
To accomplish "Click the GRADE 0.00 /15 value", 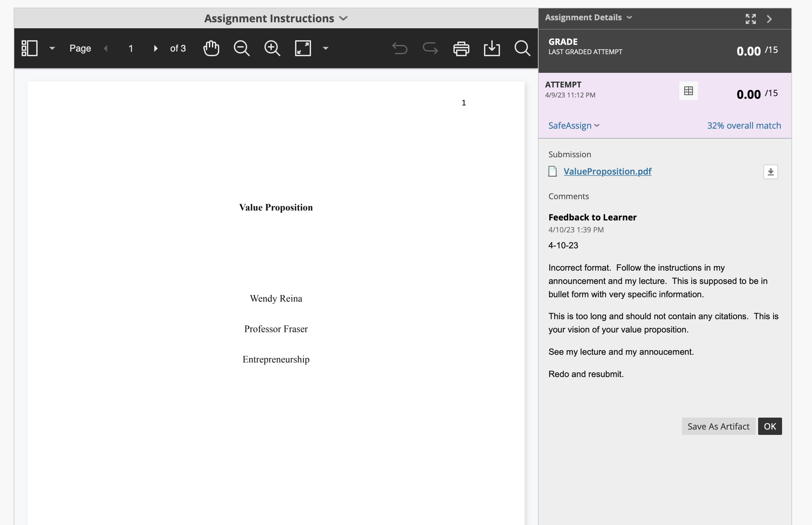I will (757, 51).
